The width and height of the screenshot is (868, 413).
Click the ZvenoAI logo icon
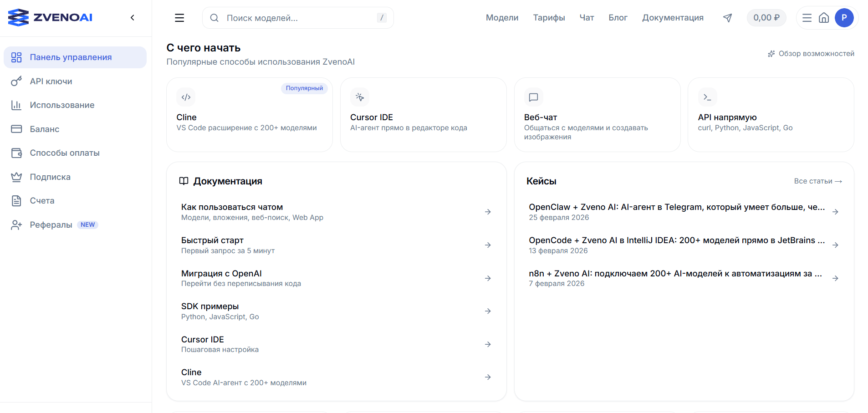pyautogui.click(x=18, y=18)
